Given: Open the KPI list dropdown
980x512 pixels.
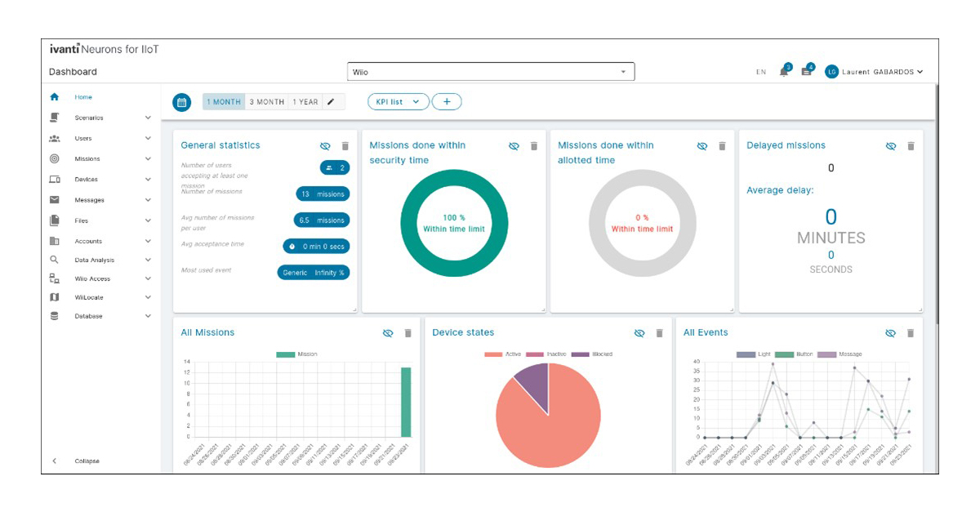Looking at the screenshot, I should (399, 101).
